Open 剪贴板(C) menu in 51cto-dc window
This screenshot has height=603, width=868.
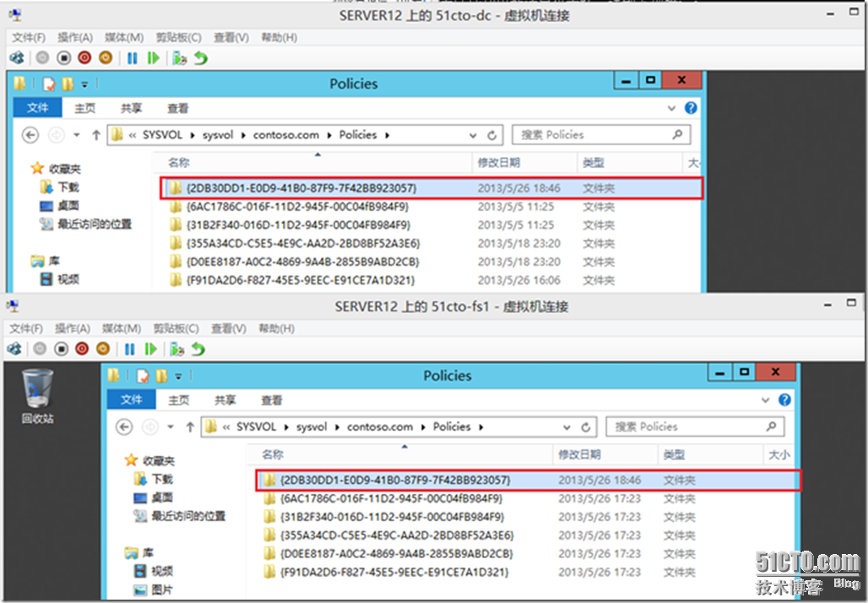(179, 37)
